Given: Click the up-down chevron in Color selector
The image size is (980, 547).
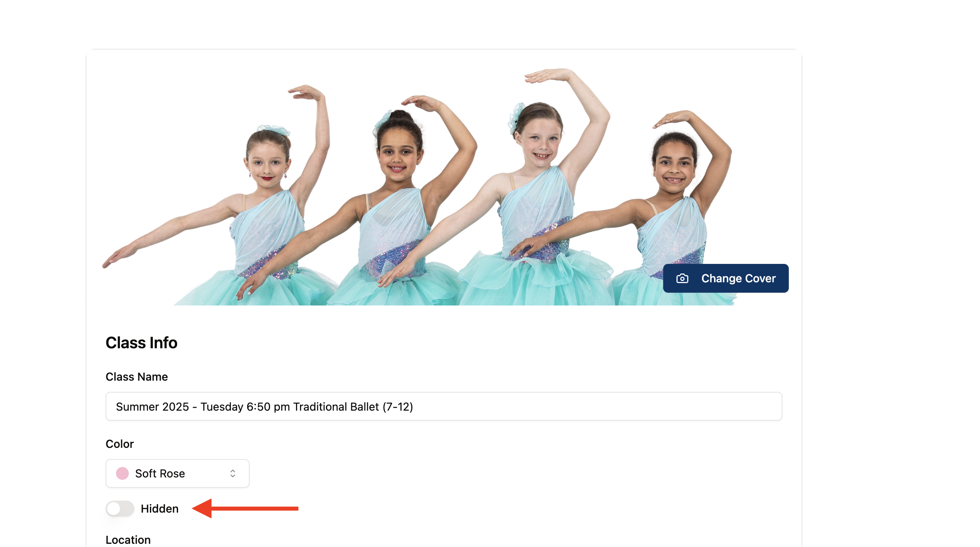Looking at the screenshot, I should click(x=233, y=473).
